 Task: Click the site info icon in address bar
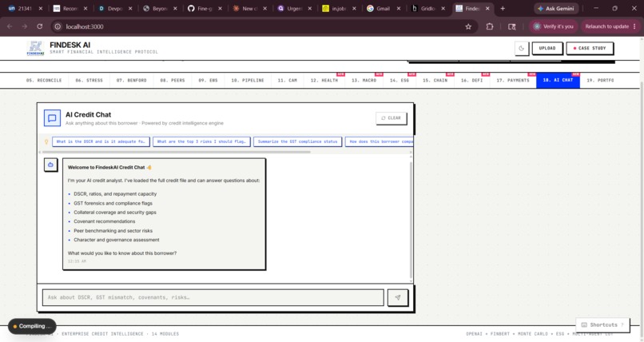coord(58,26)
